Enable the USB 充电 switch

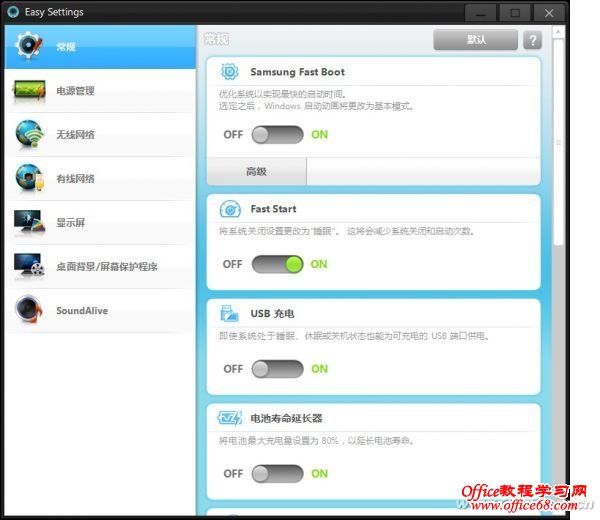[277, 369]
